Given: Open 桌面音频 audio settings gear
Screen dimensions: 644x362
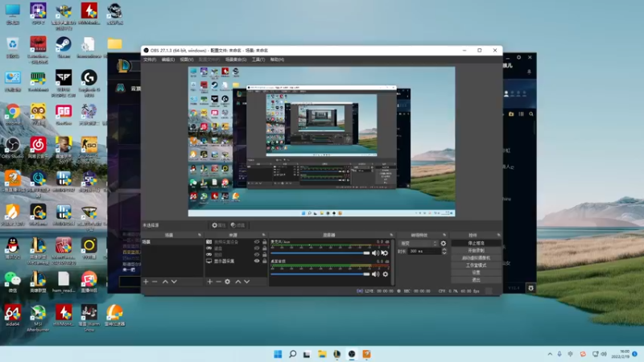Looking at the screenshot, I should 385,274.
